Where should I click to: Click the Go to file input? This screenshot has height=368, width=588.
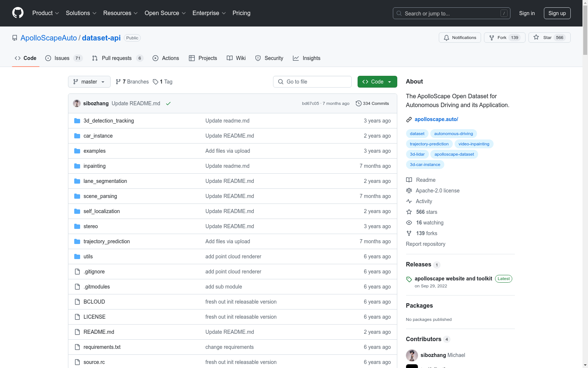click(312, 82)
